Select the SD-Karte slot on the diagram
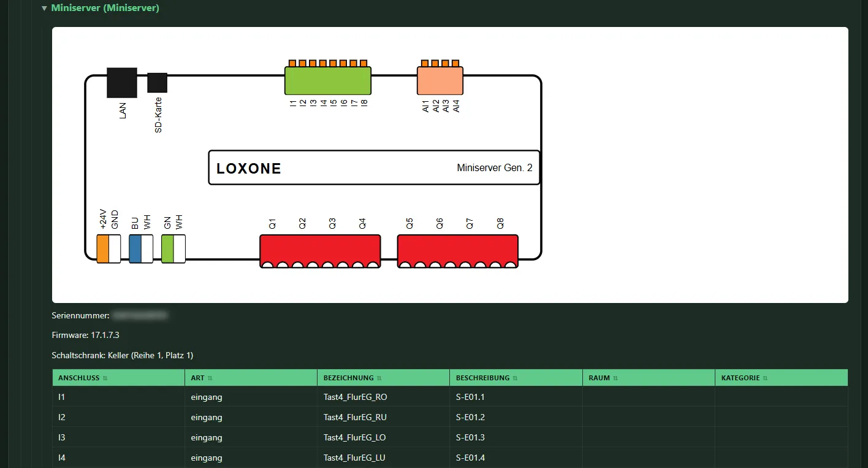Image resolution: width=868 pixels, height=468 pixels. coord(158,83)
